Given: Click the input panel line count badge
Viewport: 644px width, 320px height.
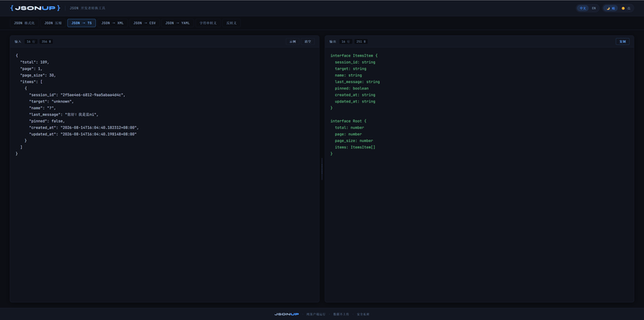Looking at the screenshot, I should [x=31, y=42].
